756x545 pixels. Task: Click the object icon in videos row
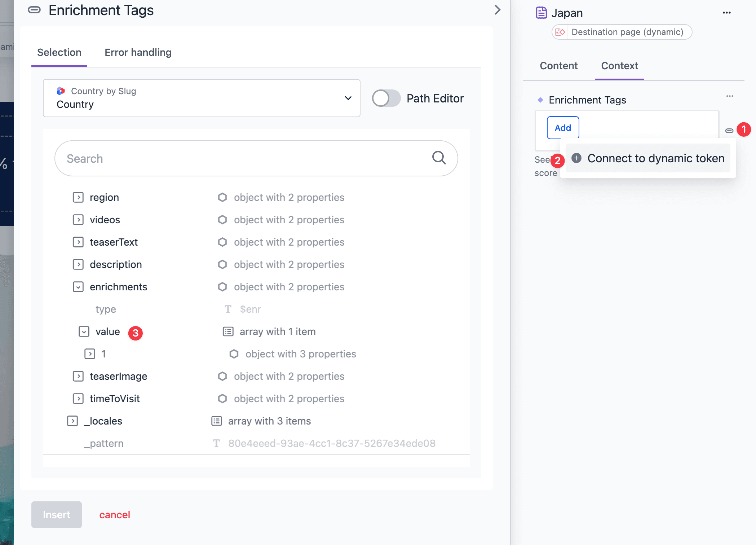click(222, 220)
